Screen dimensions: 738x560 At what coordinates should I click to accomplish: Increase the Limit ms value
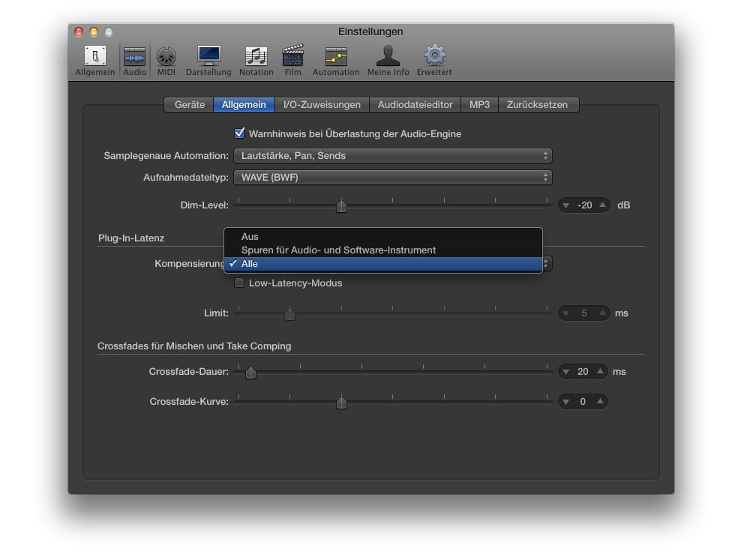[602, 313]
